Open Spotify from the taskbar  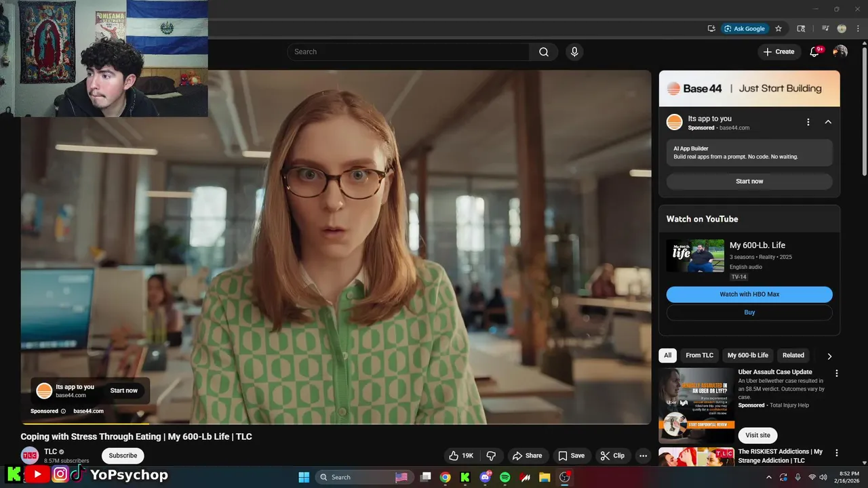pos(505,477)
